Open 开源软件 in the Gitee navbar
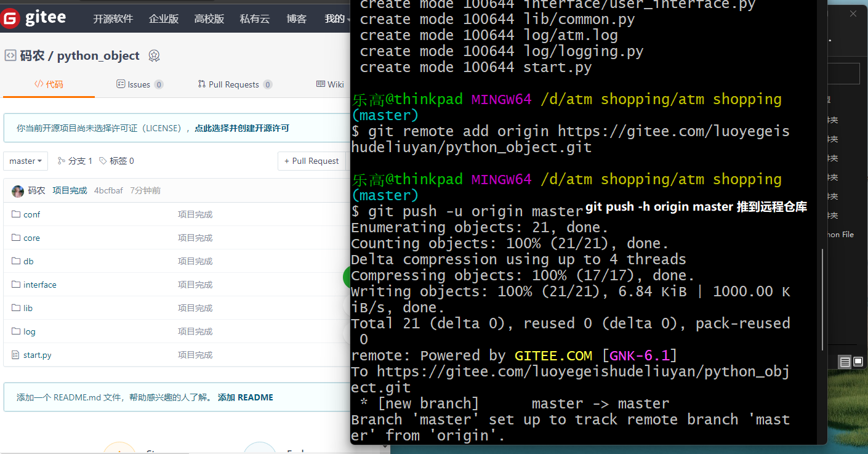The image size is (868, 454). [113, 18]
